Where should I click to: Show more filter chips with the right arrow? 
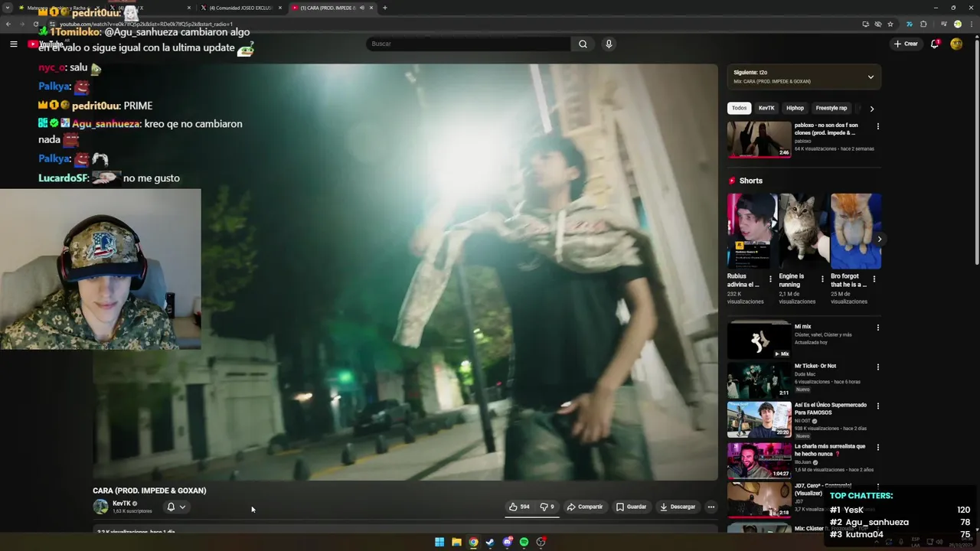(871, 109)
